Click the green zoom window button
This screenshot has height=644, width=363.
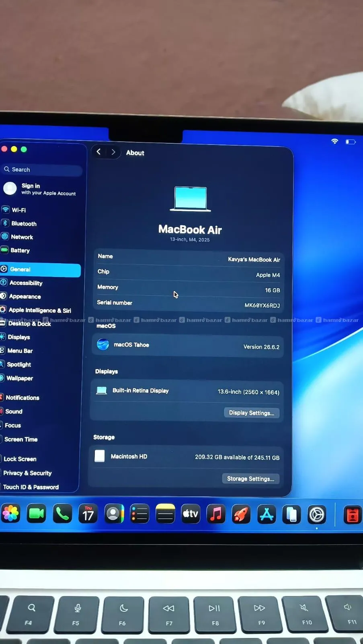click(x=24, y=149)
